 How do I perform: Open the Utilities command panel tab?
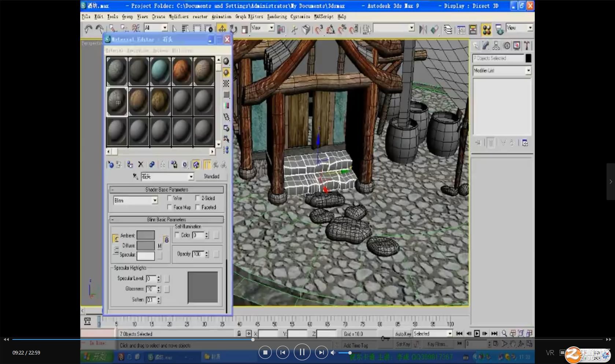pyautogui.click(x=527, y=46)
